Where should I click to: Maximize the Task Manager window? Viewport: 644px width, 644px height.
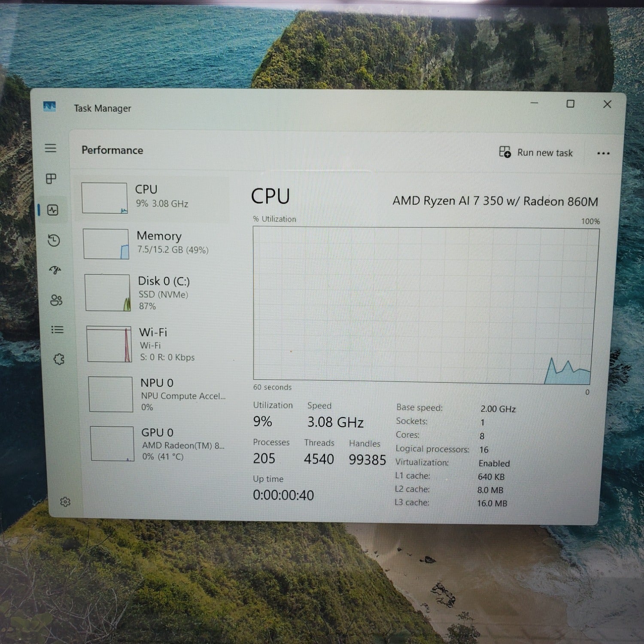(571, 103)
